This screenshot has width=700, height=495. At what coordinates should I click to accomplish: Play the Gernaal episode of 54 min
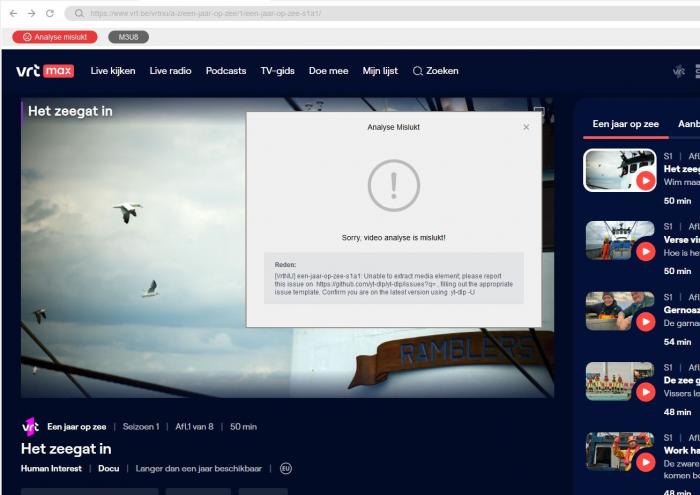click(x=645, y=322)
